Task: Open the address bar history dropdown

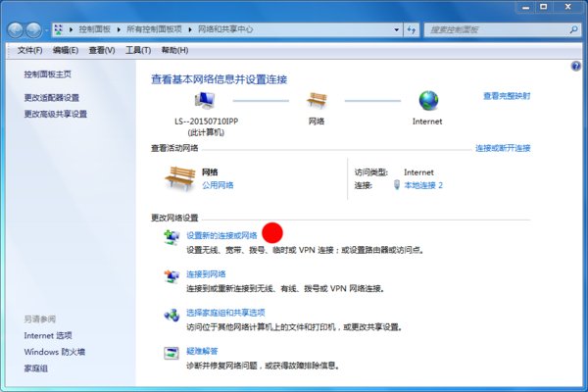Action: [396, 29]
